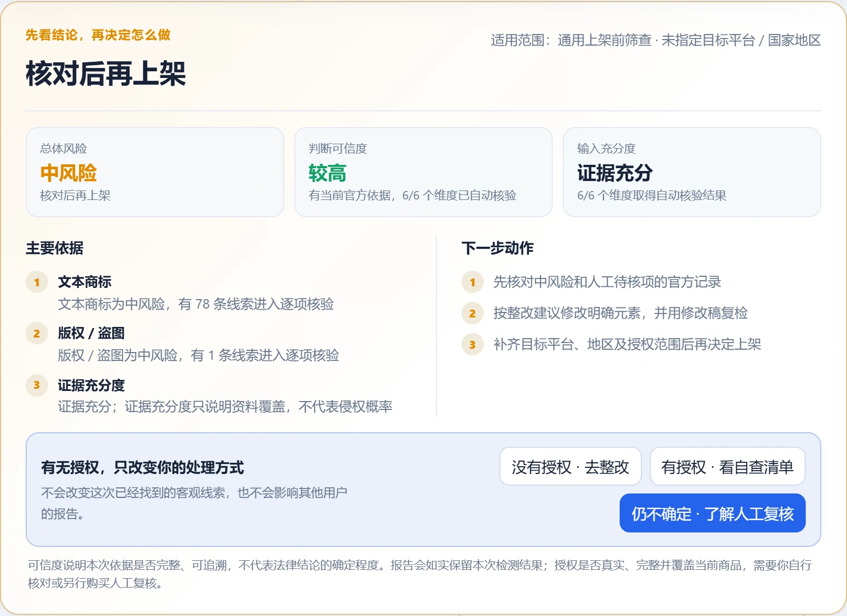847x616 pixels.
Task: Select the 证据充分 value in 输入充分度 card
Action: pos(615,173)
